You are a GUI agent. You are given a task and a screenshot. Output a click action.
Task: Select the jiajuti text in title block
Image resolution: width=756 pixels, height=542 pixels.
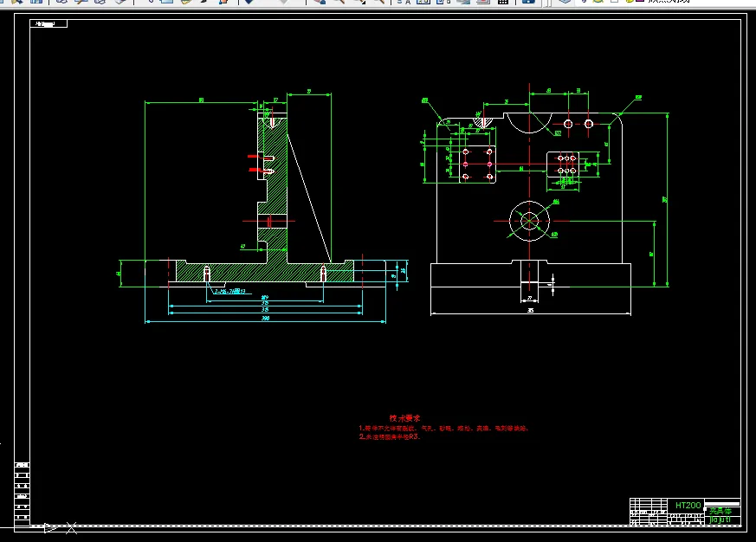pyautogui.click(x=720, y=519)
